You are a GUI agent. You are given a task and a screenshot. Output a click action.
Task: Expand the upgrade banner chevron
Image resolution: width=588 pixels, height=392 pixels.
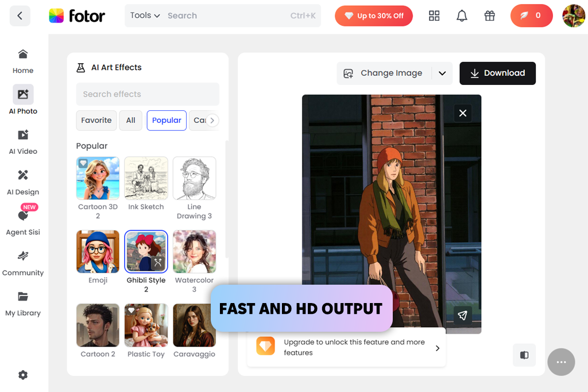[437, 348]
